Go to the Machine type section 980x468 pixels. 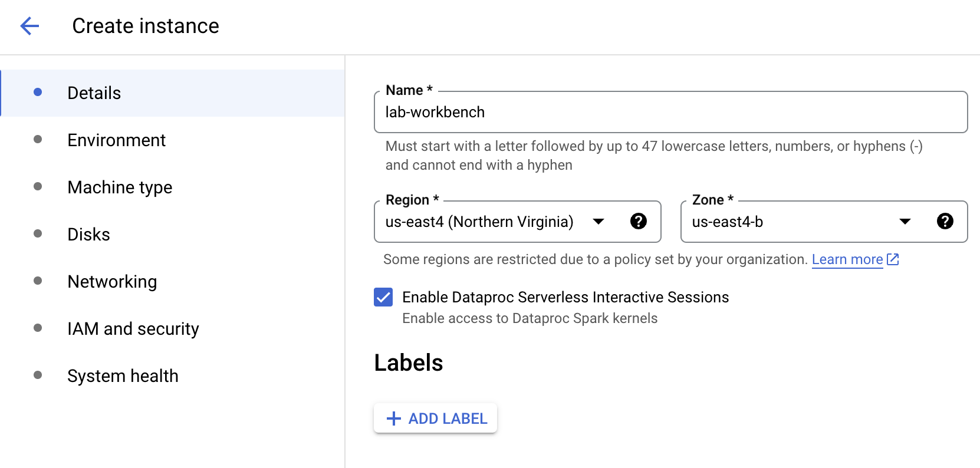coord(120,187)
